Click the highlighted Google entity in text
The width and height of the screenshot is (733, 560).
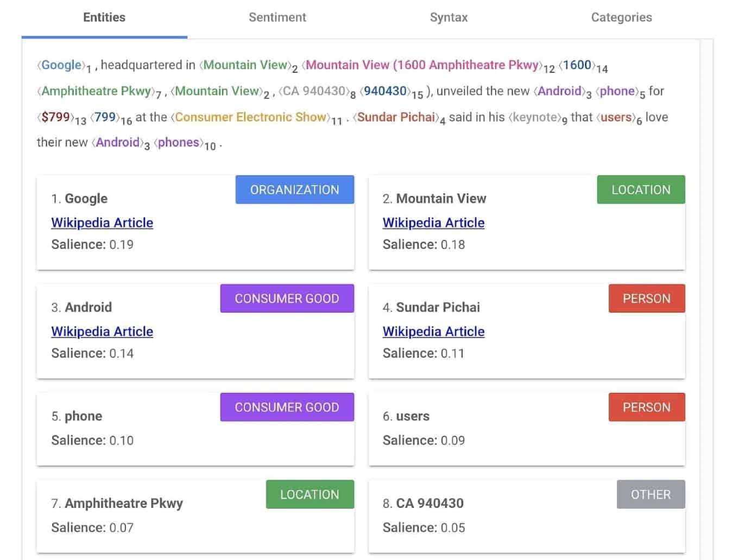click(x=61, y=65)
